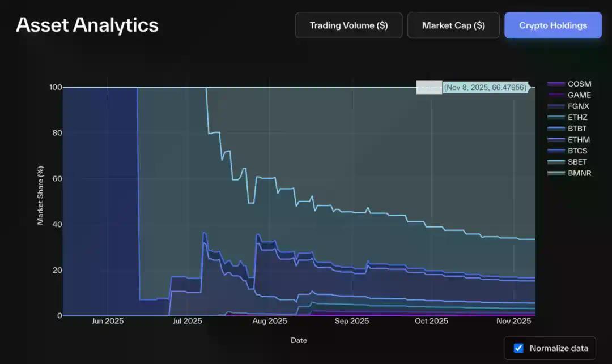Click the Market Share (%) axis title
Viewport: 612px width, 364px height.
coord(41,195)
